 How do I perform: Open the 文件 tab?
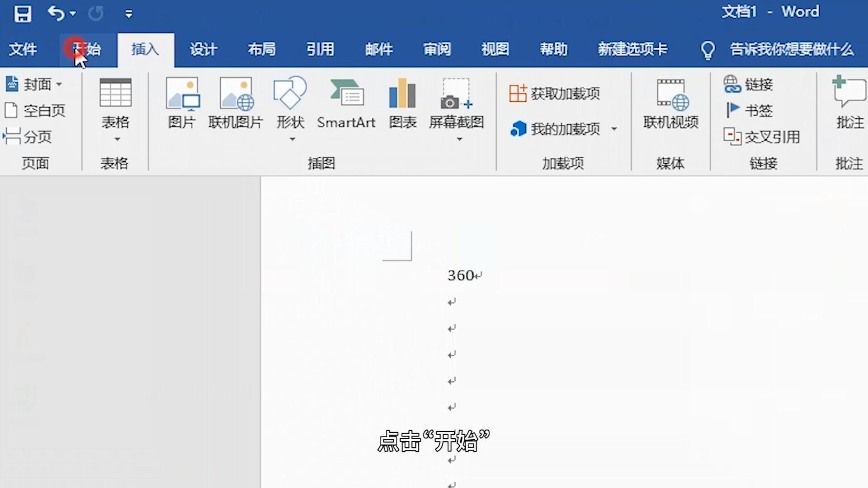tap(23, 49)
